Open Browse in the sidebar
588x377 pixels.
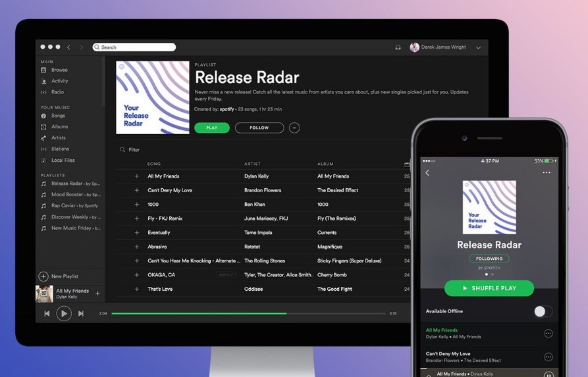59,70
